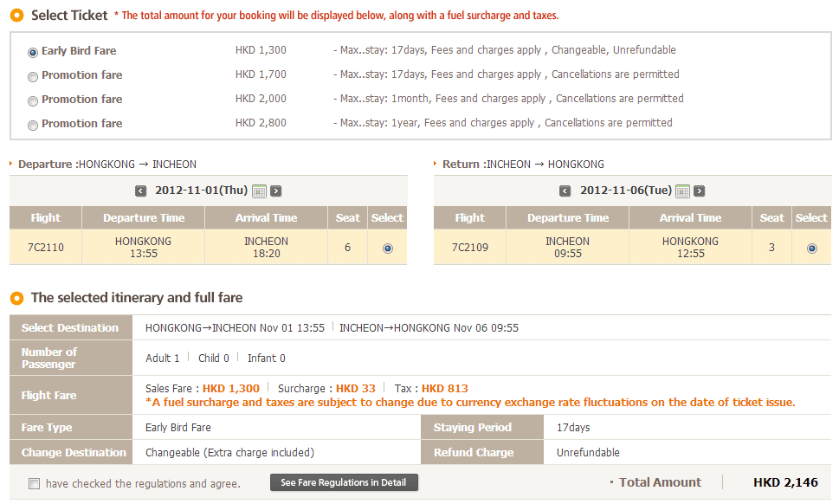Go to previous day for departure date
The image size is (839, 504).
(141, 191)
